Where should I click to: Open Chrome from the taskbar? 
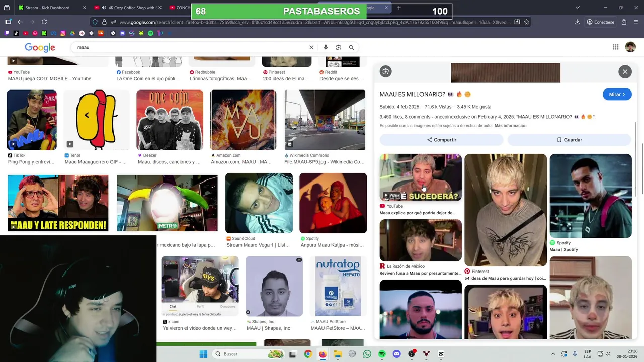308,354
